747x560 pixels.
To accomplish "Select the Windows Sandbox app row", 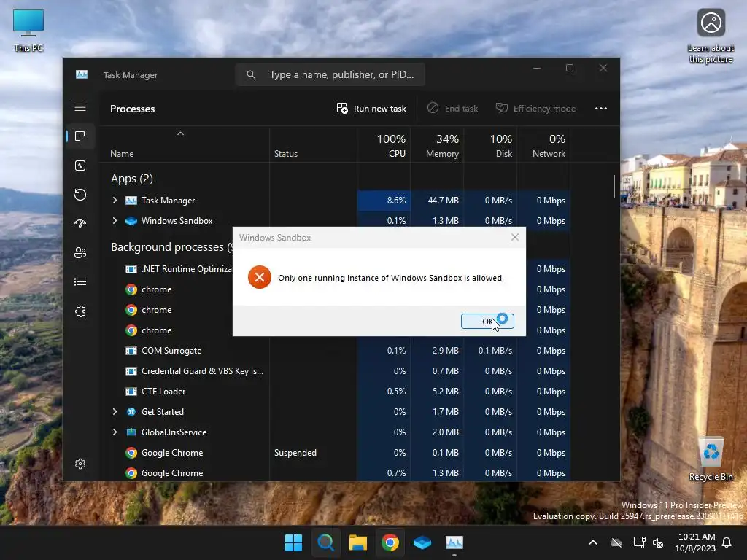I will [335, 221].
